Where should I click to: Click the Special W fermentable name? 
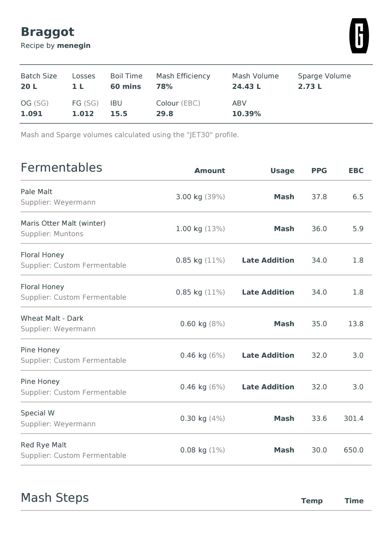(x=38, y=413)
